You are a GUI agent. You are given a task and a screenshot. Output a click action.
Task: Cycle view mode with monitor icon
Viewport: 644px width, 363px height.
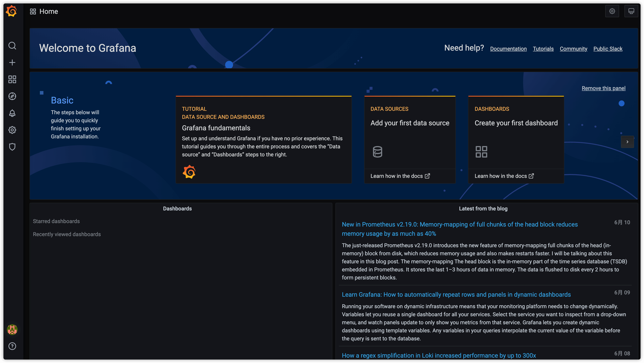pos(631,11)
